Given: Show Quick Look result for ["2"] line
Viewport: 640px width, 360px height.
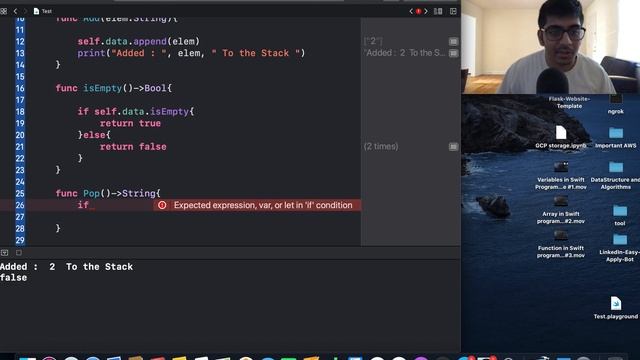Looking at the screenshot, I should [453, 42].
